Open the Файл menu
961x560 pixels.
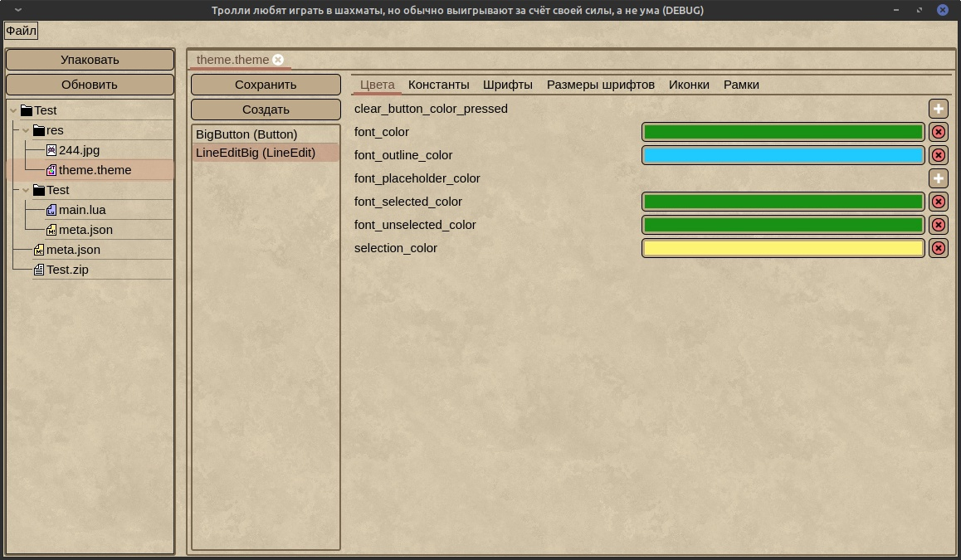pos(21,30)
